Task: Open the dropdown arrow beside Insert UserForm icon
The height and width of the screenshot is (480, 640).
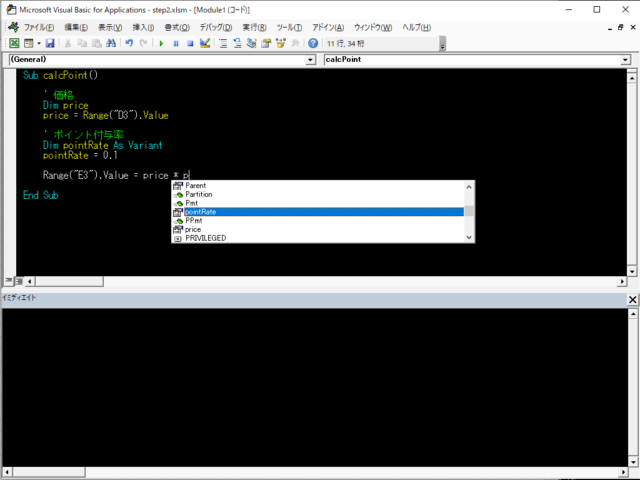Action: pos(39,44)
